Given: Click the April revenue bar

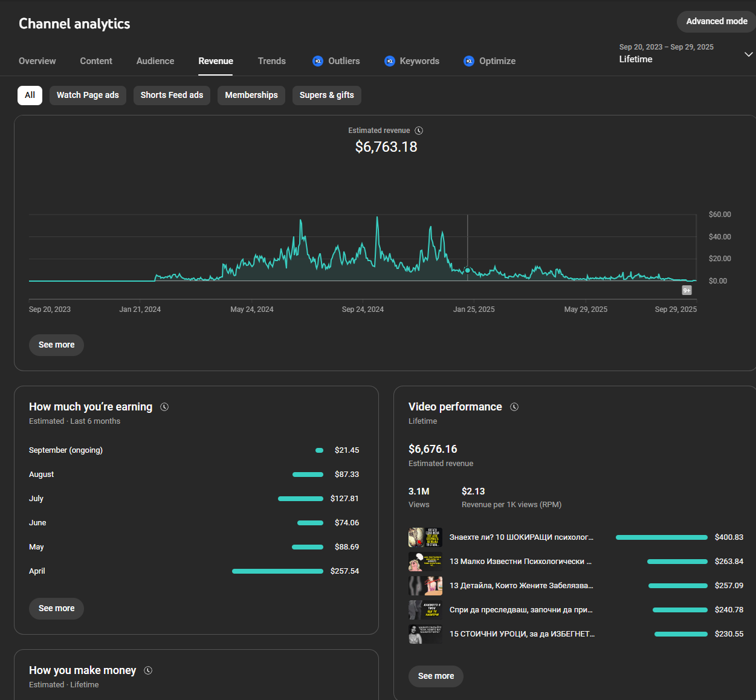Looking at the screenshot, I should (x=277, y=571).
